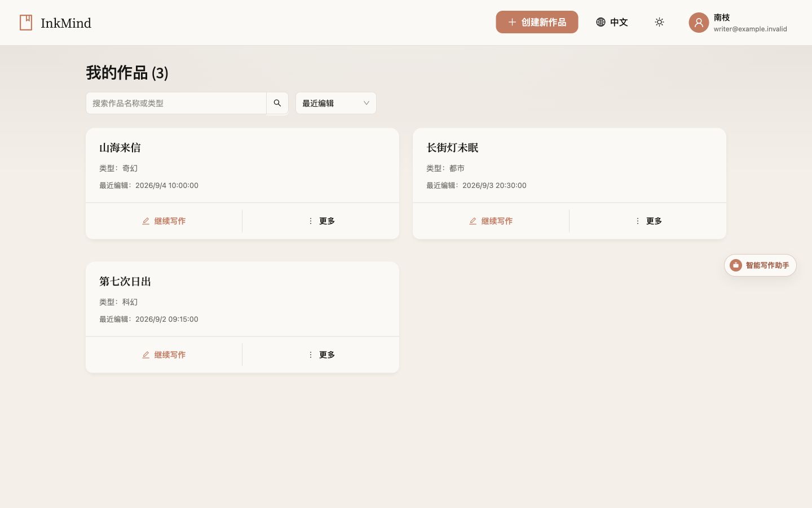812x508 pixels.
Task: Click 继续写作 on 第七次日出
Action: point(164,355)
